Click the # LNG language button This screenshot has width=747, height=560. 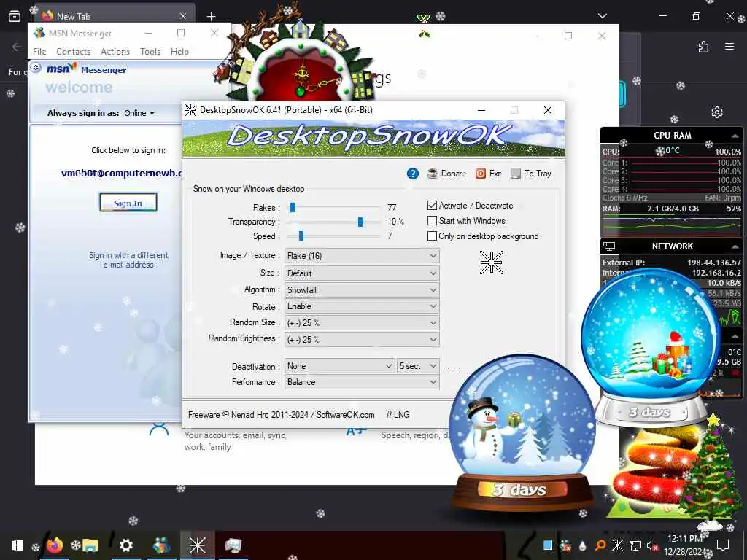pyautogui.click(x=398, y=415)
